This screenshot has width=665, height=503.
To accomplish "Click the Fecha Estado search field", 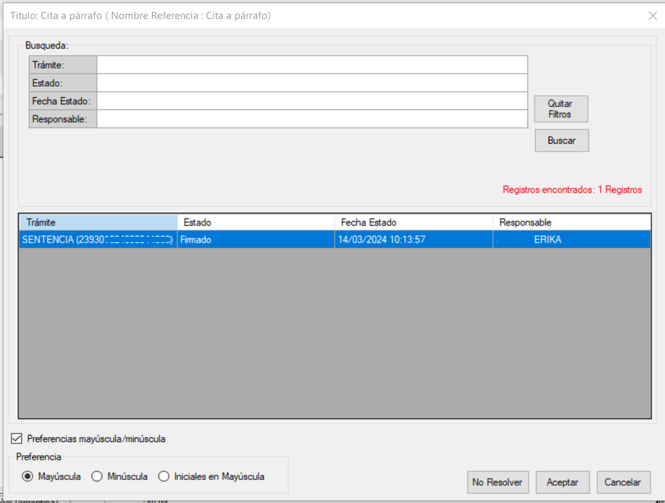I will coord(311,101).
